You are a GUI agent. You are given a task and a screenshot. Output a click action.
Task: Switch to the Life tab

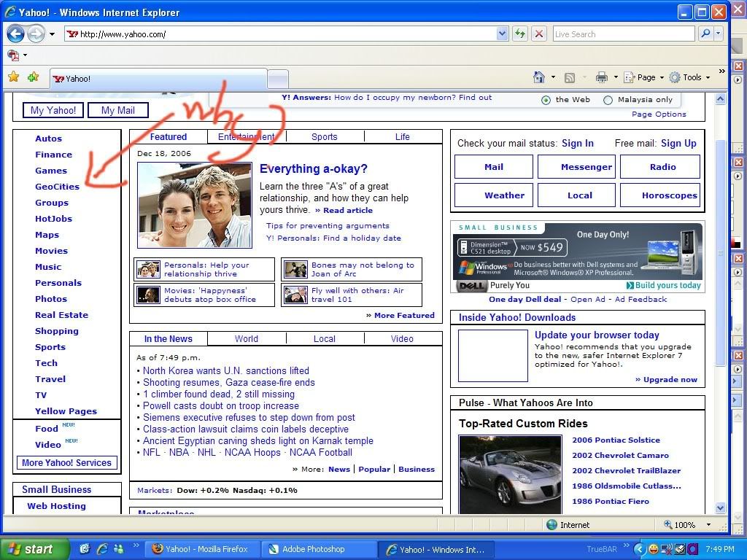pyautogui.click(x=403, y=137)
